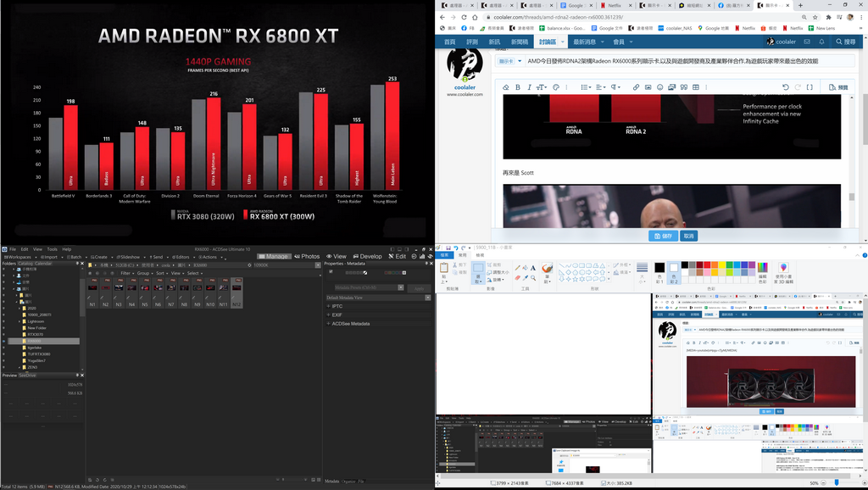Click the thread title input field

pyautogui.click(x=690, y=61)
